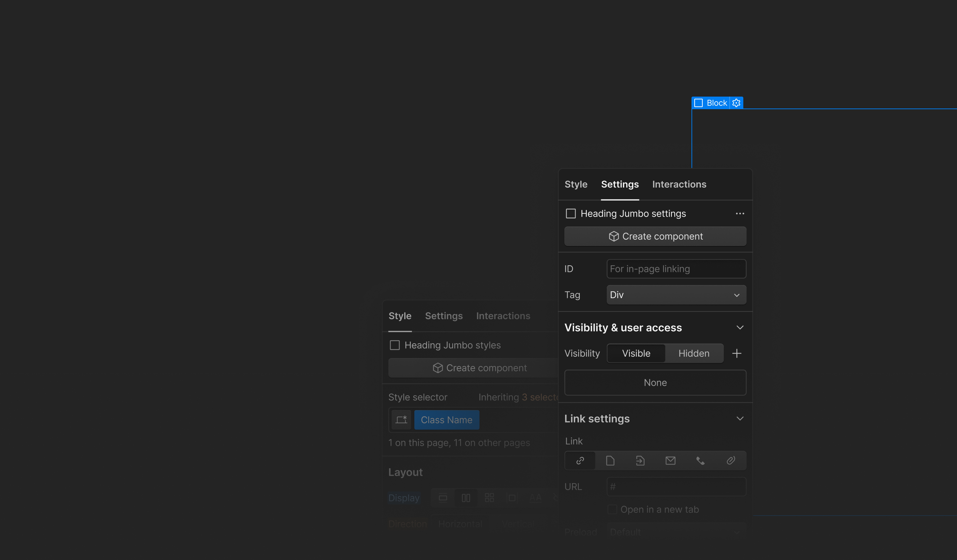Open Settings tab in the background Style panel

point(443,316)
